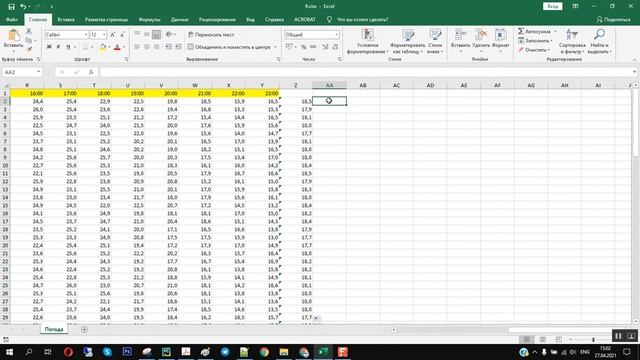Viewport: 640px width, 360px height.
Task: Click column header AB
Action: 363,85
